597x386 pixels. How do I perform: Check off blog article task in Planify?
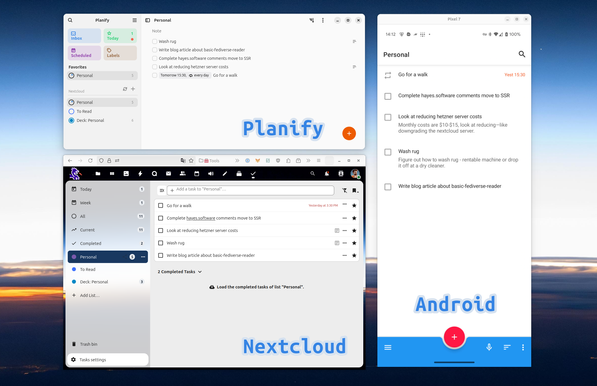155,50
